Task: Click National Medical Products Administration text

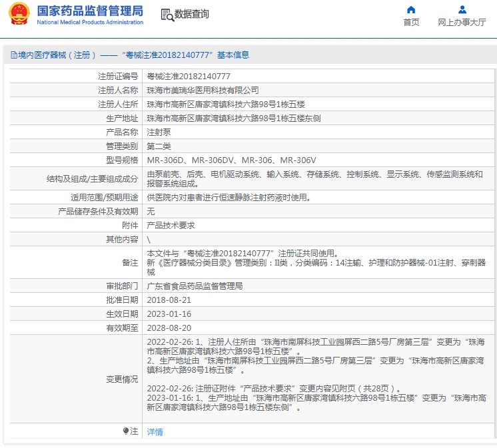Action: pyautogui.click(x=90, y=22)
